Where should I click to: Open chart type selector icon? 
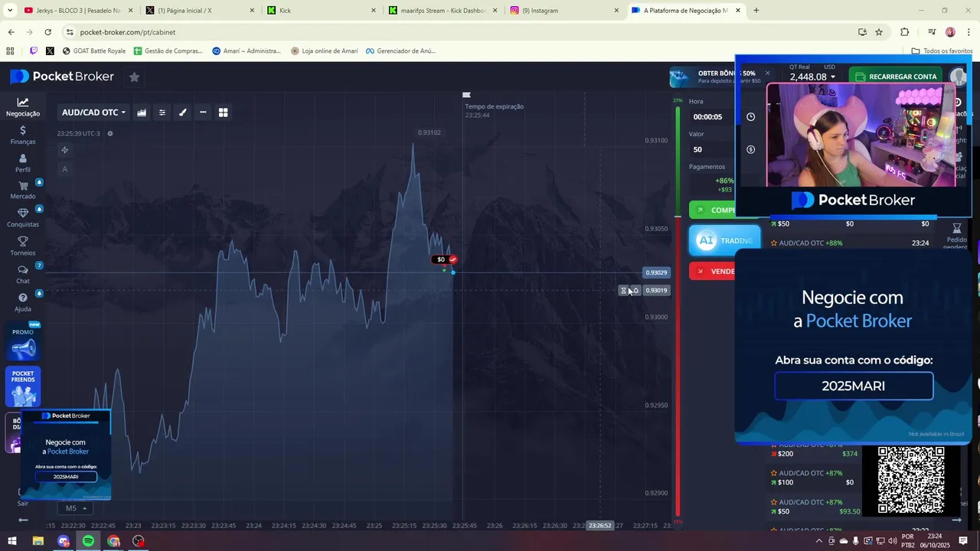tap(142, 112)
